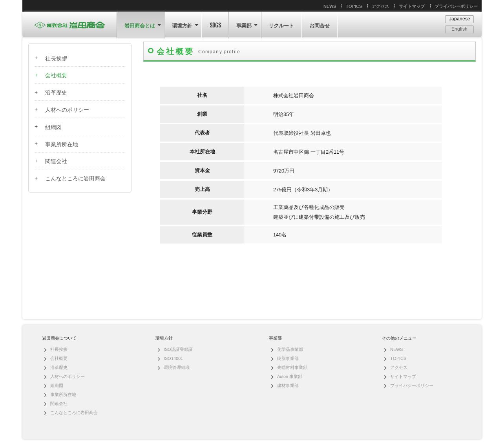Image resolution: width=504 pixels, height=447 pixels.
Task: Open the リクルート menu item
Action: [281, 25]
